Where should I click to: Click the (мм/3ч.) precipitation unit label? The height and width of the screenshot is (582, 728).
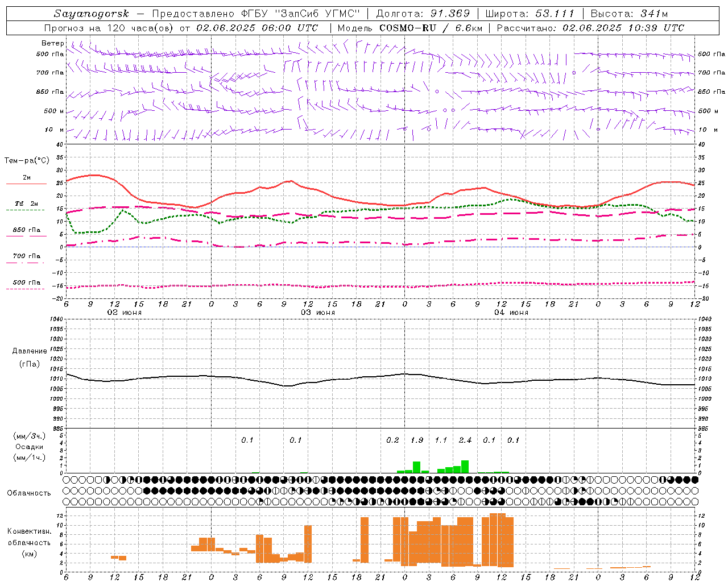29,436
